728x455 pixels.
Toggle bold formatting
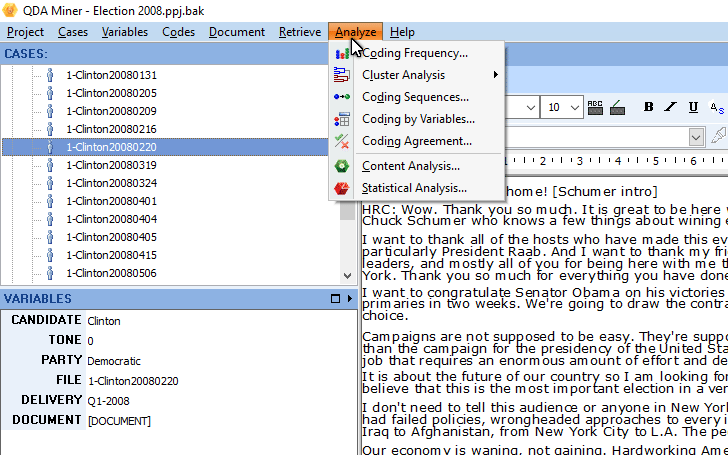649,107
